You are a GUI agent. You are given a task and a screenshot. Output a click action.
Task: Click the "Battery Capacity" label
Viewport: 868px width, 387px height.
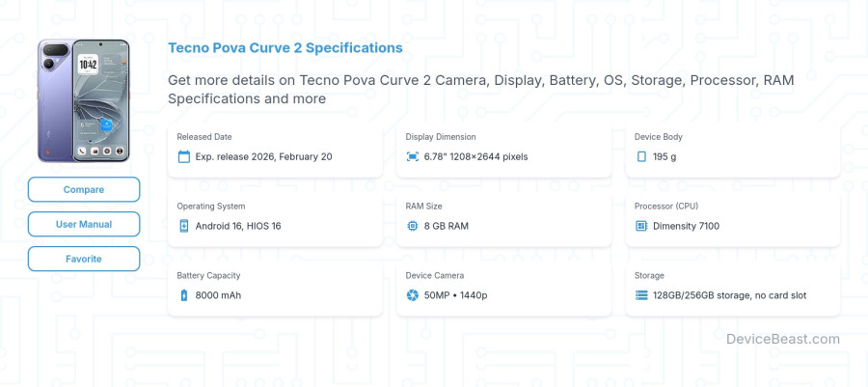(208, 275)
